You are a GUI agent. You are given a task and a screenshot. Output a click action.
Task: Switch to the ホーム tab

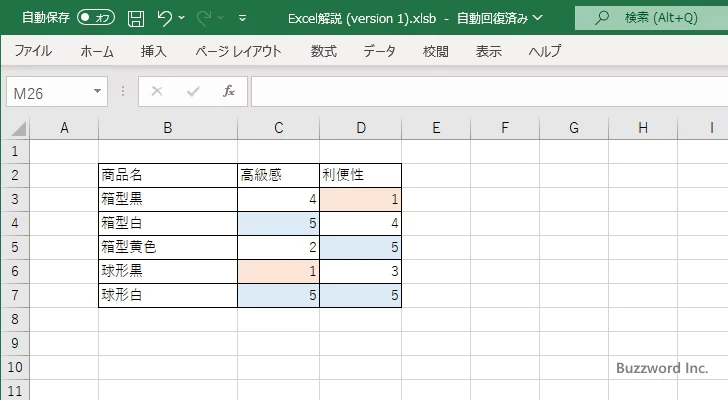(x=97, y=51)
